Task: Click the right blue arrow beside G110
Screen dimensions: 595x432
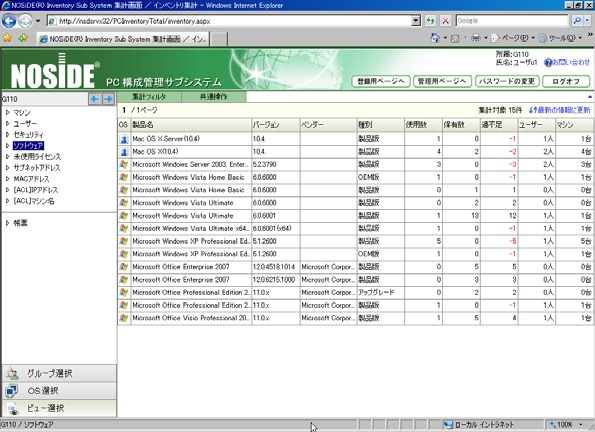Action: (108, 99)
